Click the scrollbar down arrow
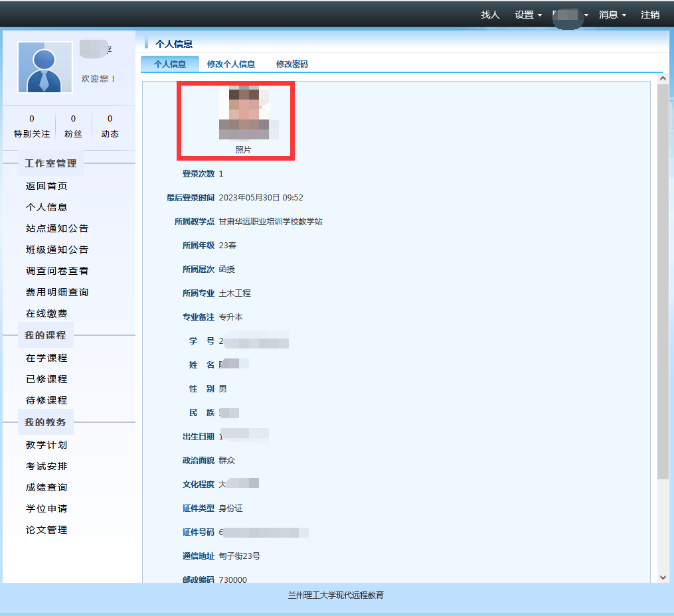This screenshot has width=674, height=616. tap(662, 577)
